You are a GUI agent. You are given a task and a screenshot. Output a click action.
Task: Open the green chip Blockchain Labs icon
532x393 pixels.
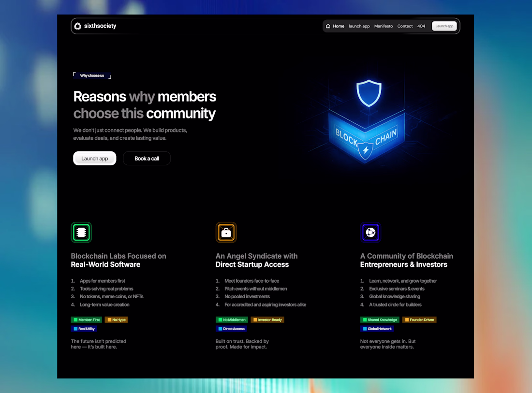pos(81,233)
